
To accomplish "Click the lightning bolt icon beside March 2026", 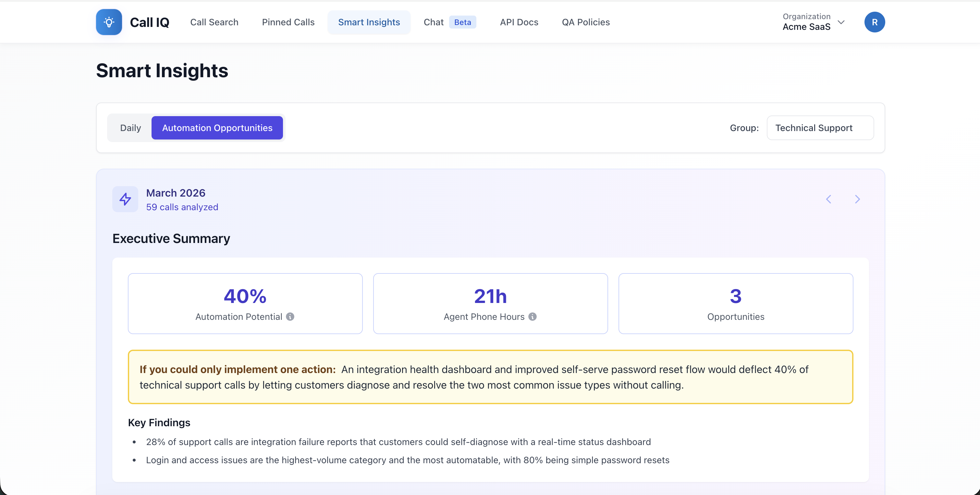I will tap(125, 199).
